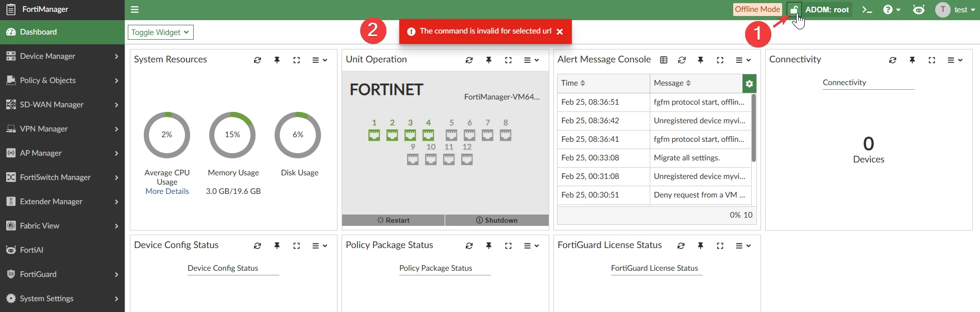
Task: Select Dashboard in the sidebar
Action: click(x=62, y=32)
